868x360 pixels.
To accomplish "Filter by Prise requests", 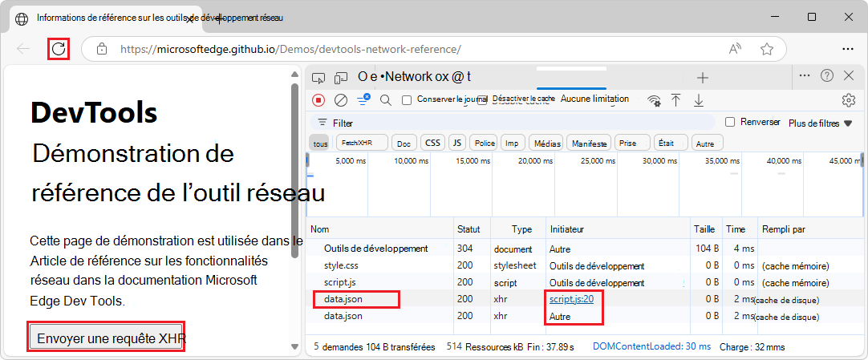I will tap(631, 144).
